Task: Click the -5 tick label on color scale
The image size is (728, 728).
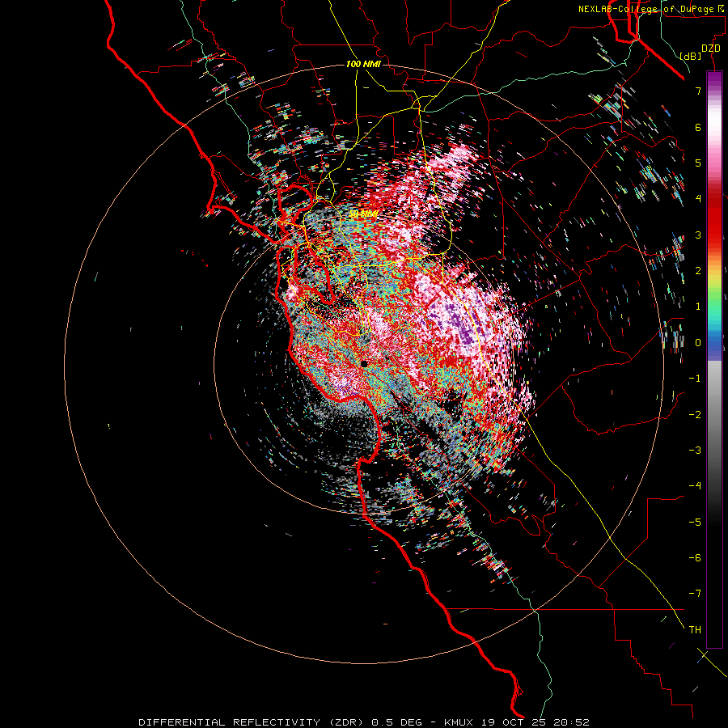Action: (x=695, y=523)
